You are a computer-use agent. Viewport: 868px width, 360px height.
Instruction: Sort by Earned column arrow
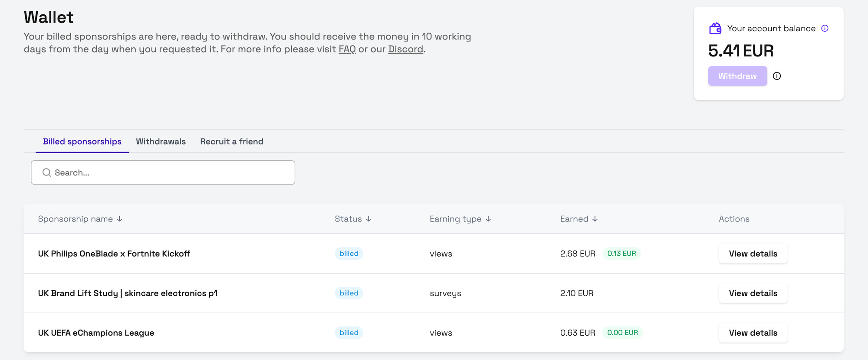click(x=595, y=219)
